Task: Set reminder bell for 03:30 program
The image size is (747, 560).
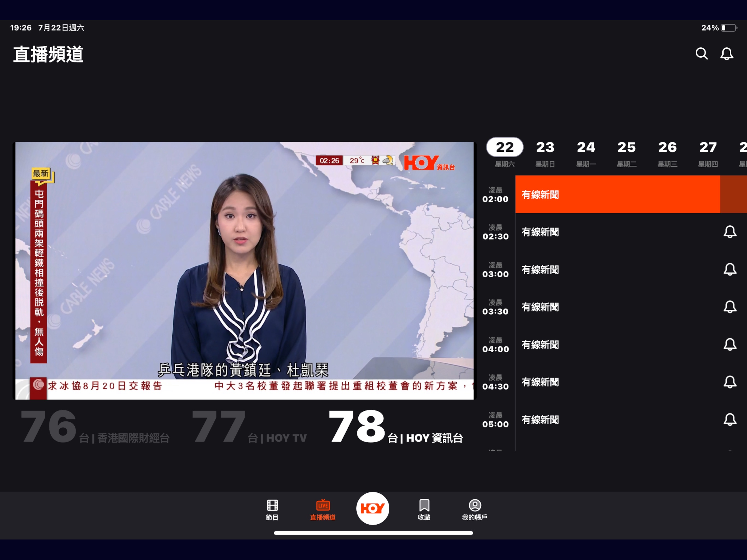Action: 730,307
